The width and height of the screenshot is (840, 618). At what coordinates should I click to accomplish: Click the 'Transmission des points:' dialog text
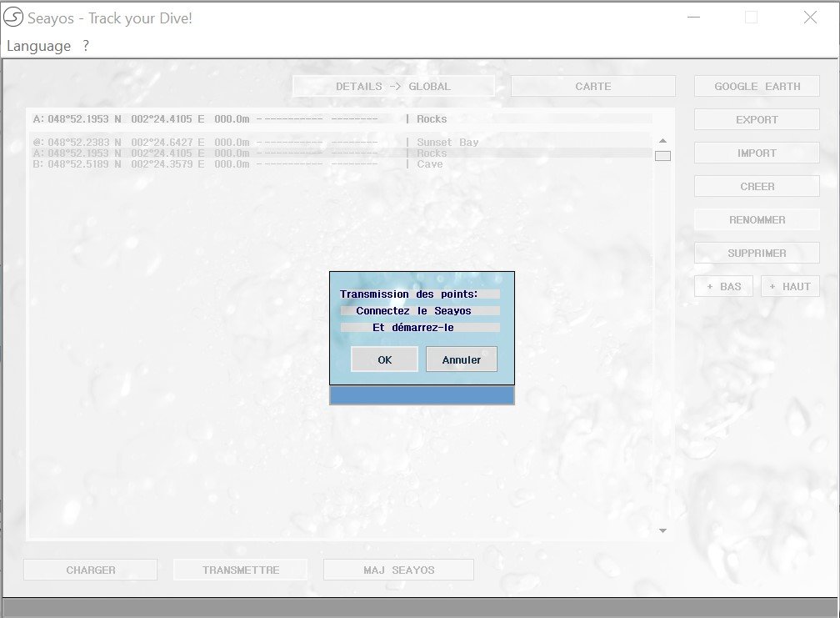(x=408, y=294)
